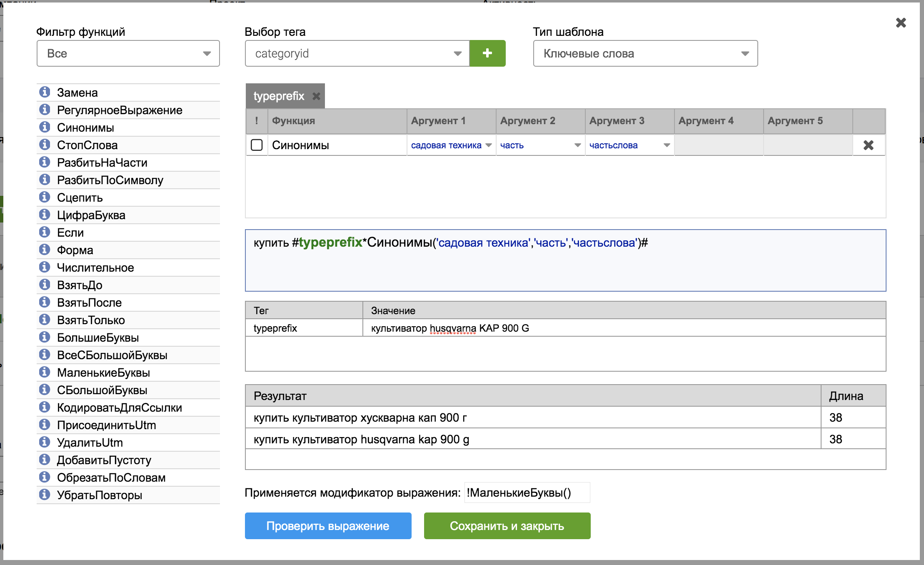Select the typeprefix tab
The image size is (924, 565).
click(x=279, y=96)
